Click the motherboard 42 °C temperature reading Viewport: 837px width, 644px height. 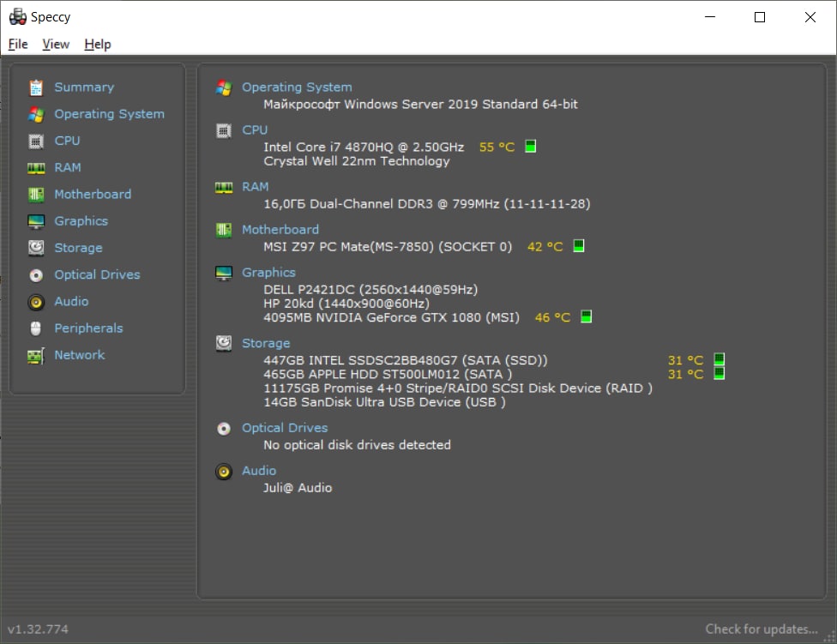tap(545, 247)
